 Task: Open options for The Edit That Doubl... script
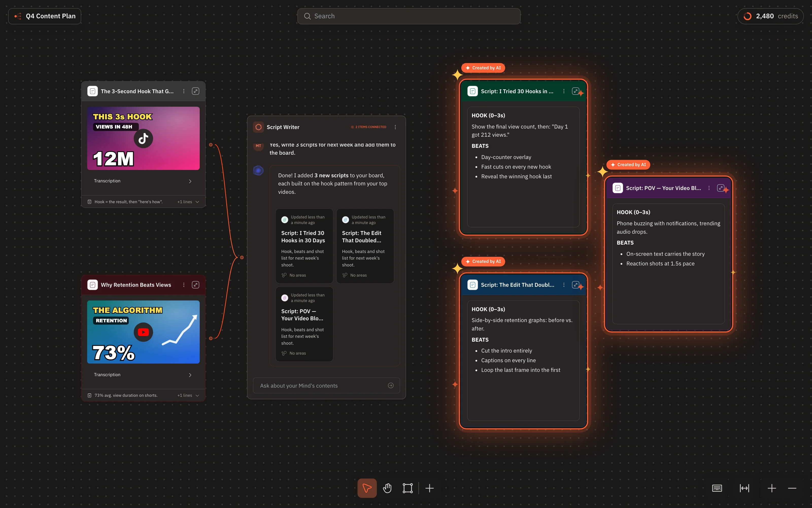(564, 284)
